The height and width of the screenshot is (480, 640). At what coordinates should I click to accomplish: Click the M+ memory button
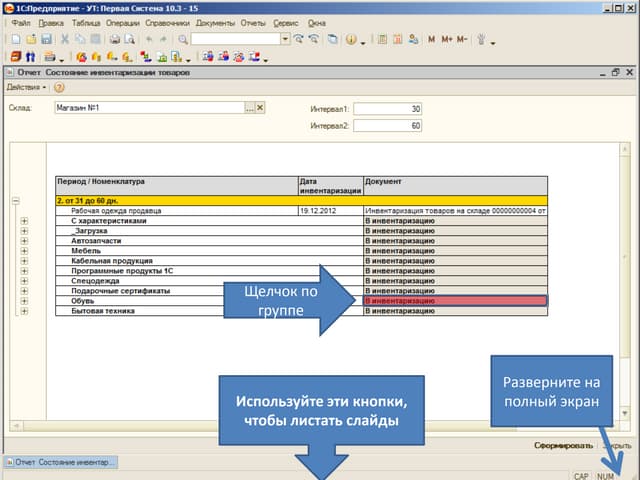447,39
